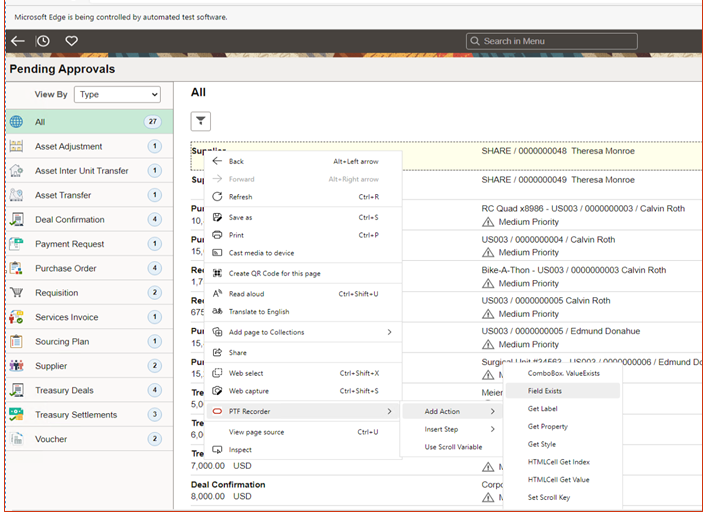
Task: Choose View page source
Action: (x=302, y=432)
